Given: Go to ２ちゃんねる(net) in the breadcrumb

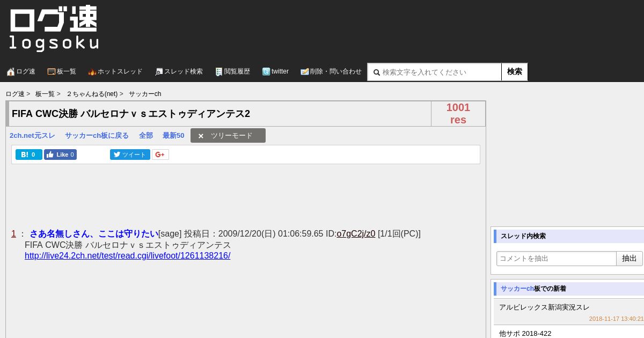Looking at the screenshot, I should pos(92,94).
